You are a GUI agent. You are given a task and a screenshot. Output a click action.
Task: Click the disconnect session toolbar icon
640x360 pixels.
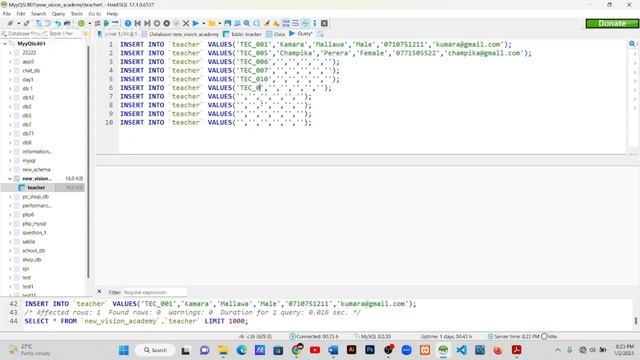(27, 23)
